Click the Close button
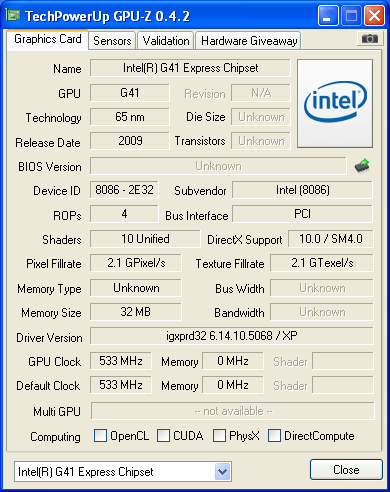Viewport: 390px width, 492px height. 346,470
